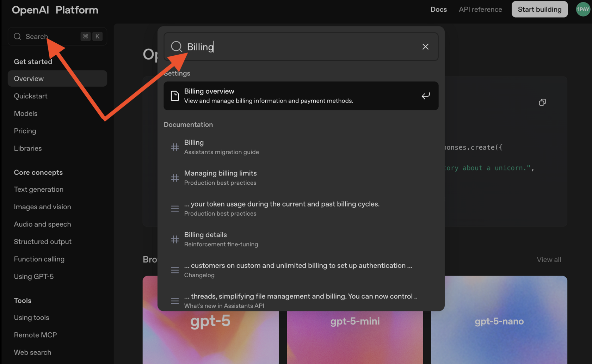Open Web search page
Screen dimensions: 592x364
[32, 352]
